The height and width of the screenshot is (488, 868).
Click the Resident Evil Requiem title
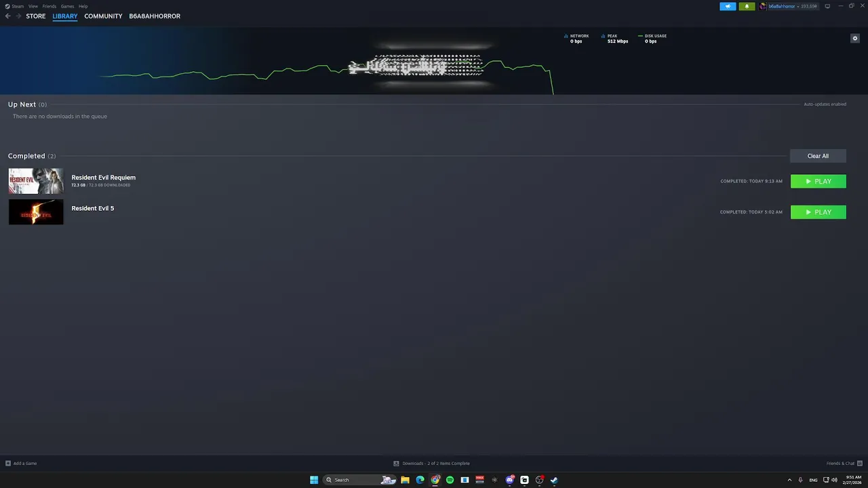point(104,178)
